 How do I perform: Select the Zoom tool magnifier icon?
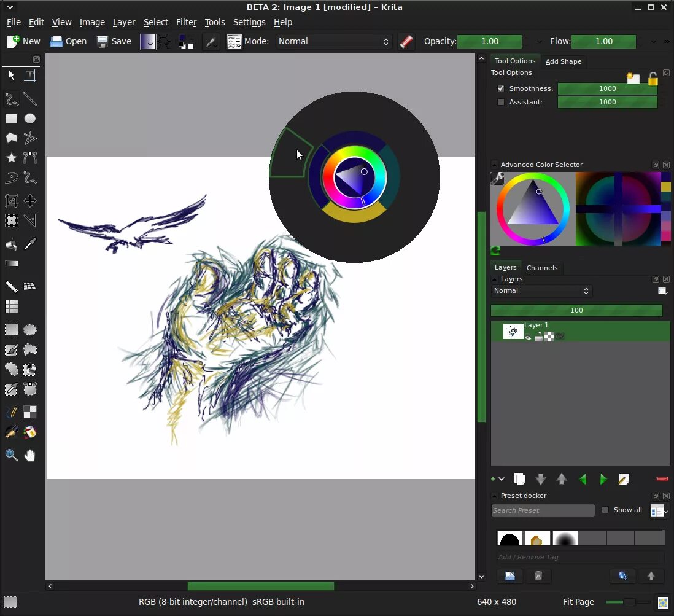(x=12, y=455)
